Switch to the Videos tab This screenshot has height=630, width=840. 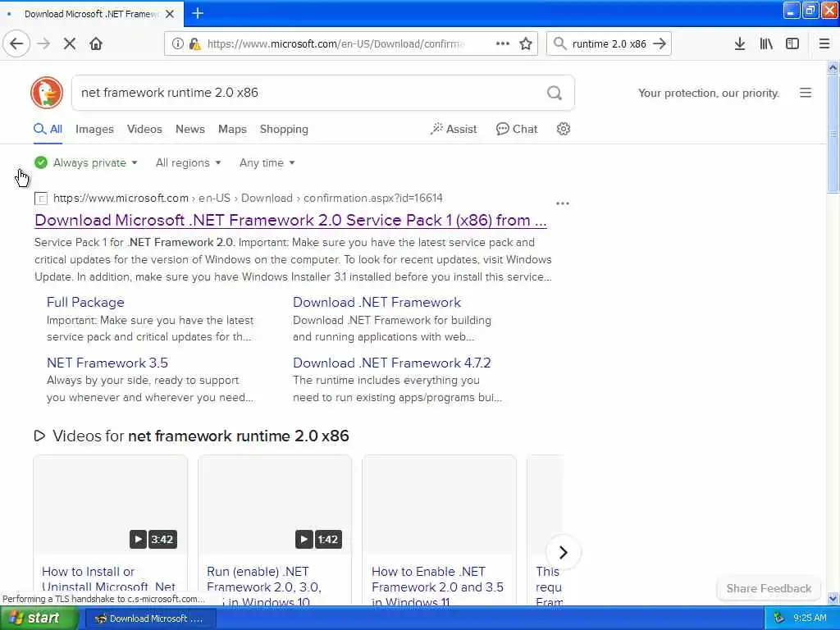144,129
